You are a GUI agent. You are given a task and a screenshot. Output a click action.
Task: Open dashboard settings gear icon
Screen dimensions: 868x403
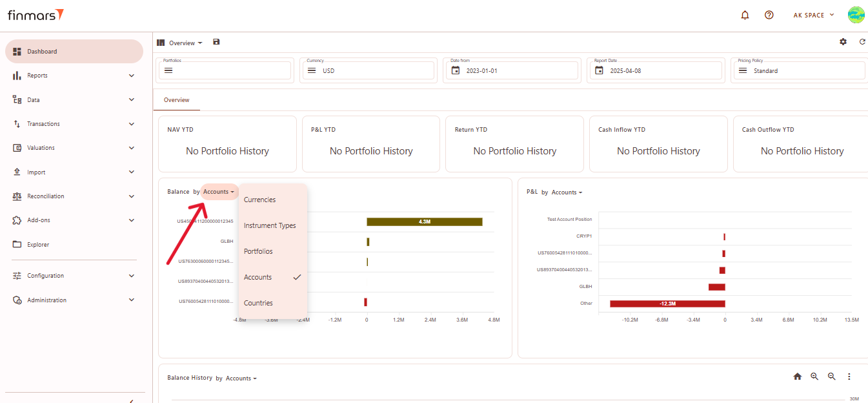843,42
